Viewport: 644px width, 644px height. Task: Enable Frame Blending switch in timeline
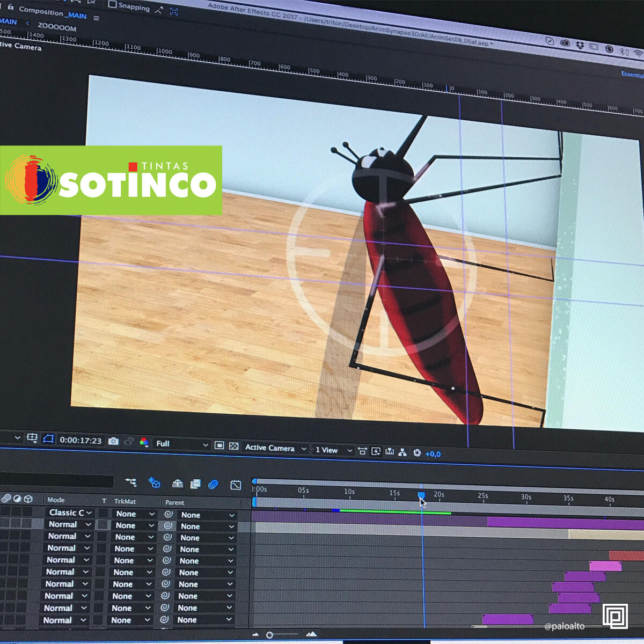195,484
